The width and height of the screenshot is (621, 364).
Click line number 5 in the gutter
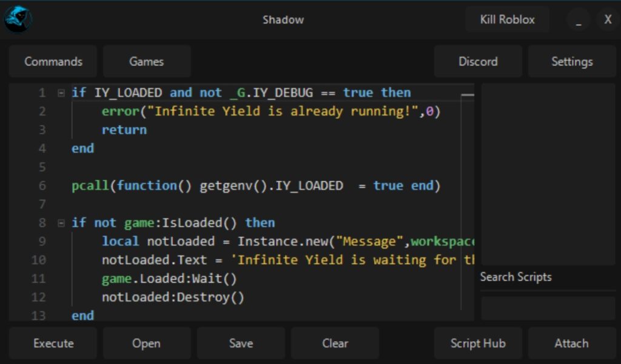coord(42,167)
